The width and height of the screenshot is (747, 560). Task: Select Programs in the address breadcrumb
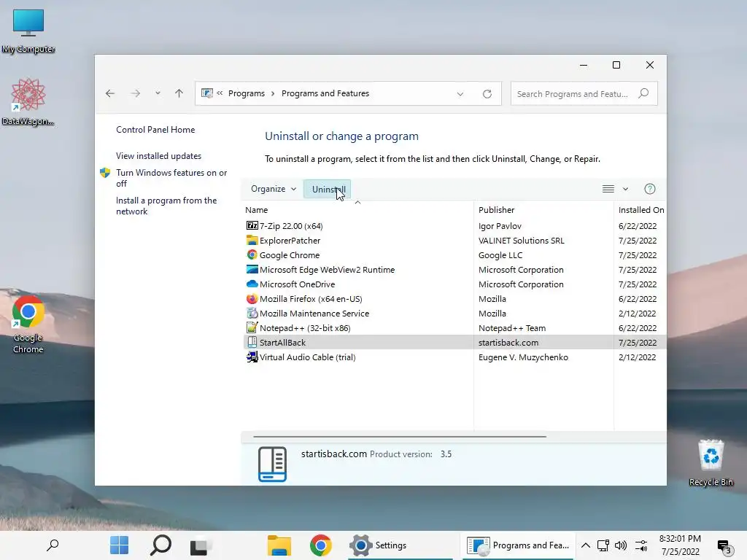247,93
